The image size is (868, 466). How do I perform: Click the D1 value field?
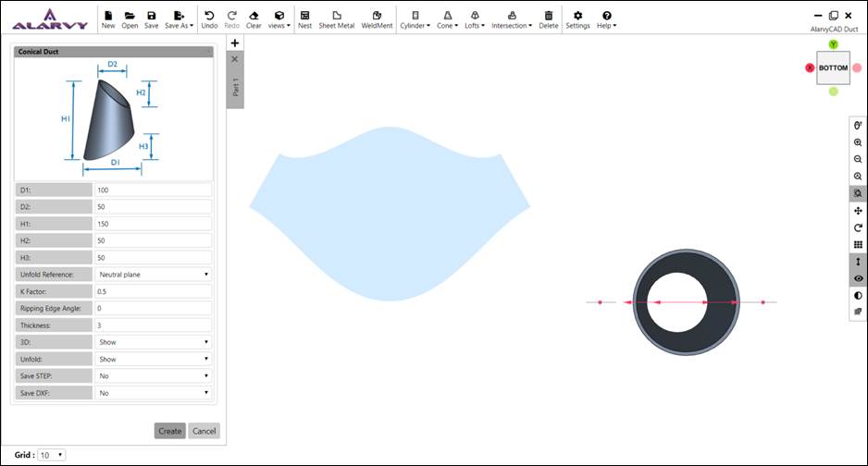pyautogui.click(x=153, y=190)
